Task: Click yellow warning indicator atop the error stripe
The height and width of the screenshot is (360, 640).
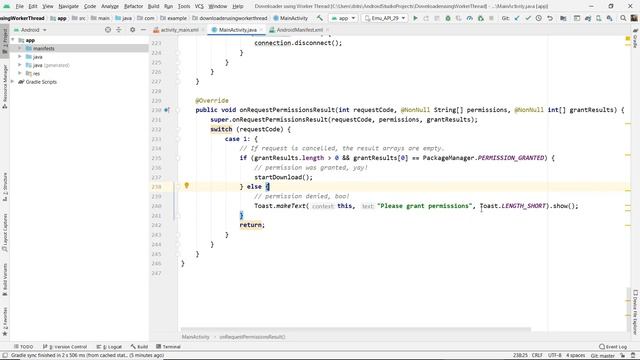Action: (628, 38)
